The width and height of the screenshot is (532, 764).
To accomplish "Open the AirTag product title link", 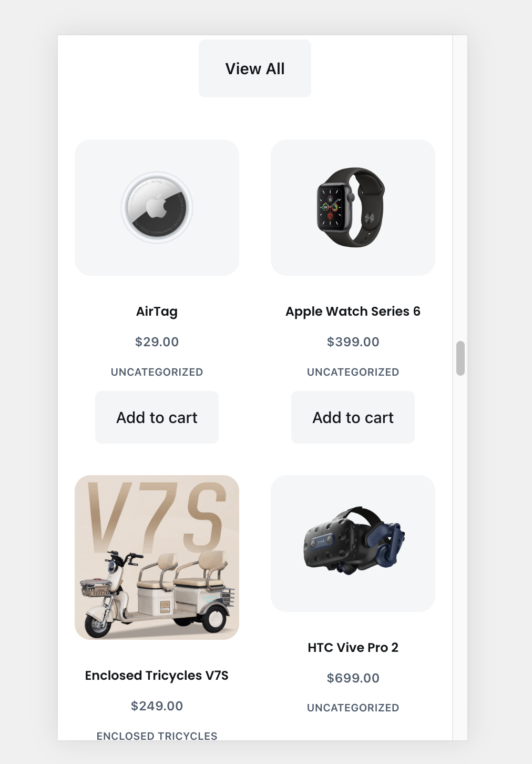I will (157, 311).
